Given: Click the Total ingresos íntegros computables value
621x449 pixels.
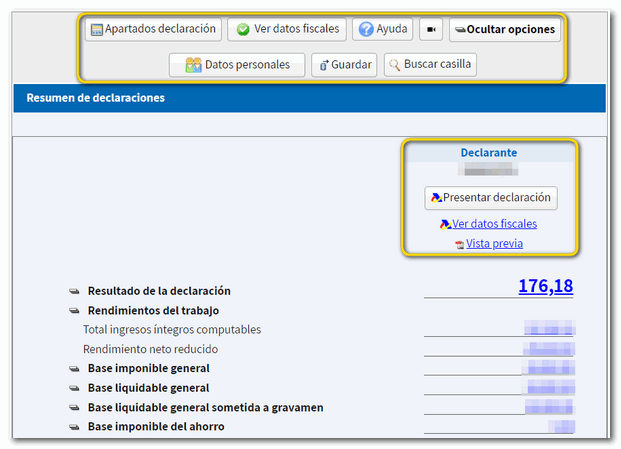Looking at the screenshot, I should coord(549,329).
